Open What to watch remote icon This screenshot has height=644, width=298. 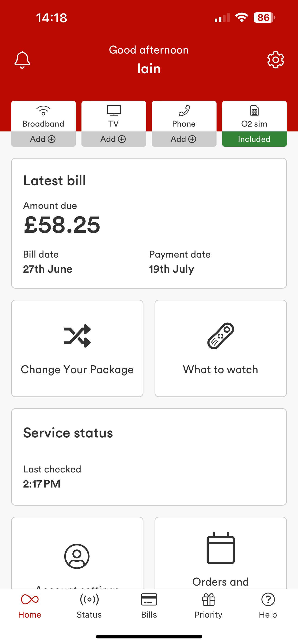(220, 336)
